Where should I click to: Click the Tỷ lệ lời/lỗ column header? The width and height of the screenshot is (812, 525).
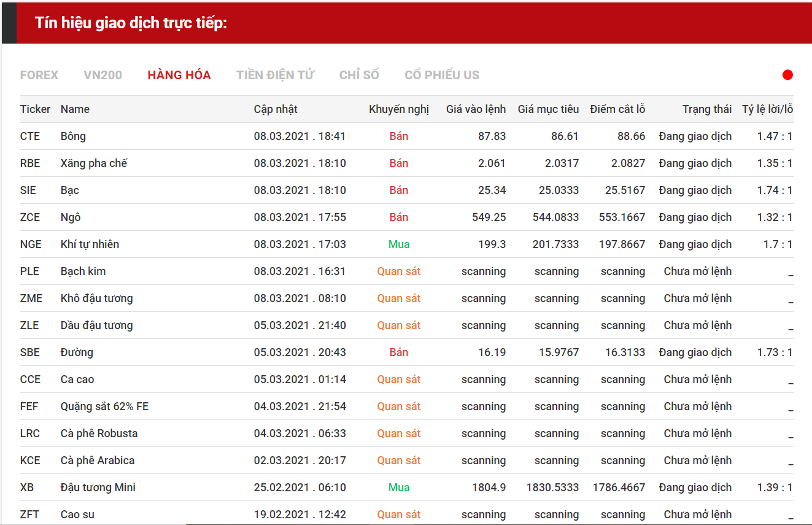click(767, 109)
